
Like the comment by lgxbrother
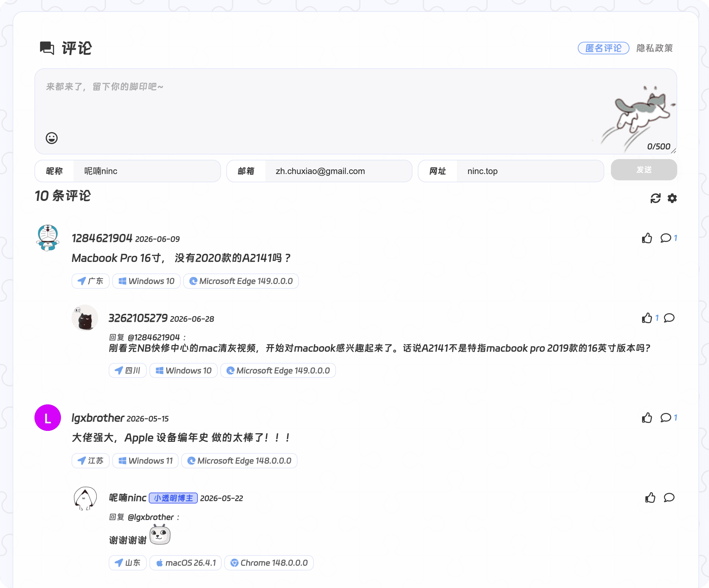(647, 418)
